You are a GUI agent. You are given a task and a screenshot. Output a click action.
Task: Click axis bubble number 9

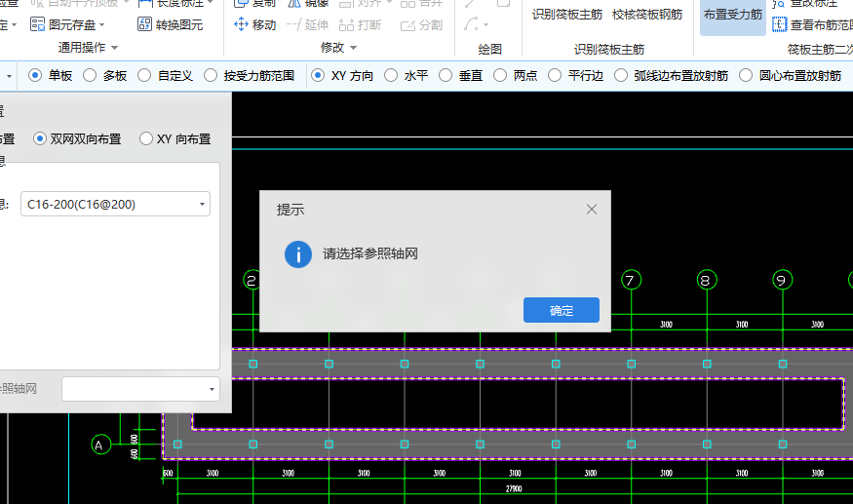[782, 281]
